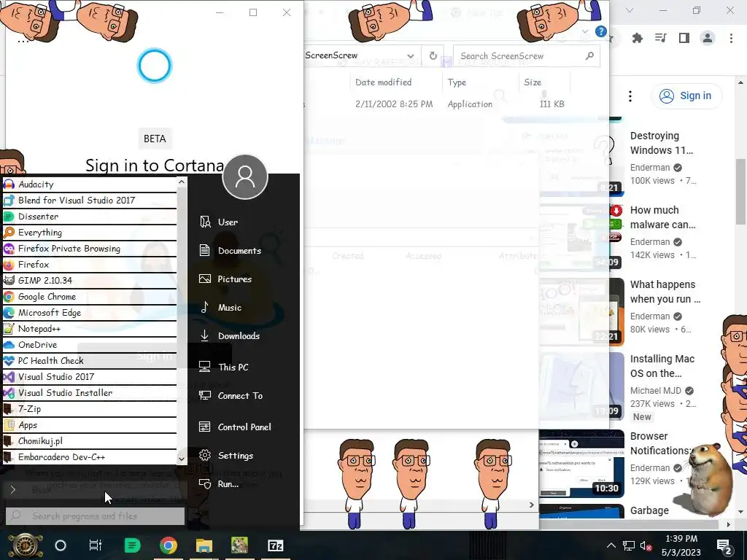Open YouTube settings three-dot menu
Image resolution: width=747 pixels, height=560 pixels.
(x=630, y=96)
